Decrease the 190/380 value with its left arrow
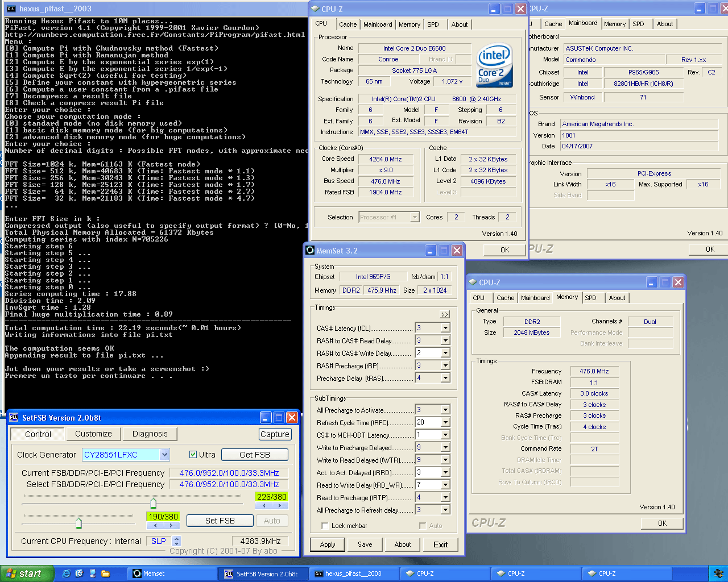Image resolution: width=728 pixels, height=582 pixels. click(155, 525)
